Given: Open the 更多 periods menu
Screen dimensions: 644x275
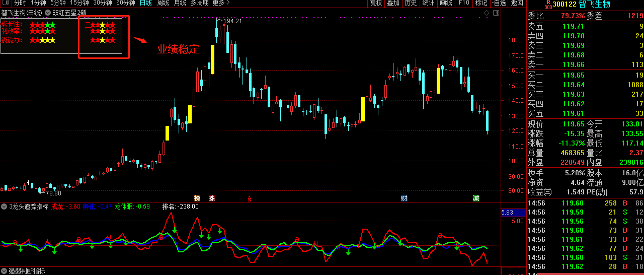Looking at the screenshot, I should (219, 3).
